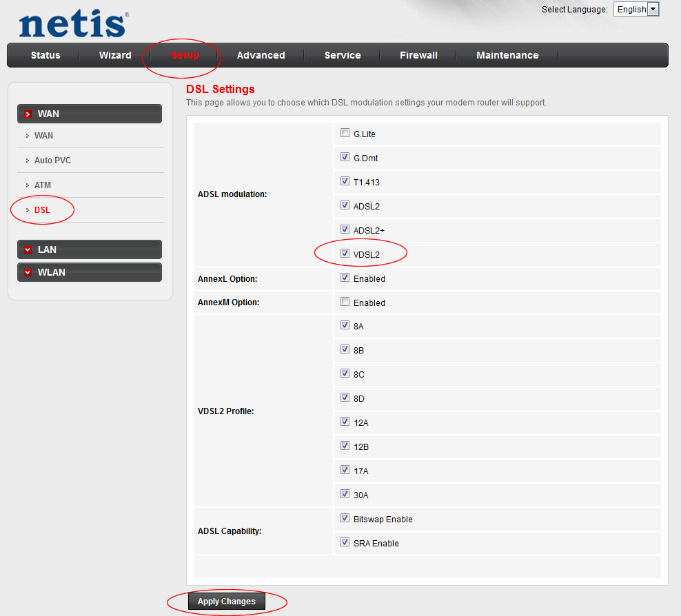This screenshot has width=681, height=616.
Task: Enable the G.Lite modulation checkbox
Action: [x=345, y=132]
